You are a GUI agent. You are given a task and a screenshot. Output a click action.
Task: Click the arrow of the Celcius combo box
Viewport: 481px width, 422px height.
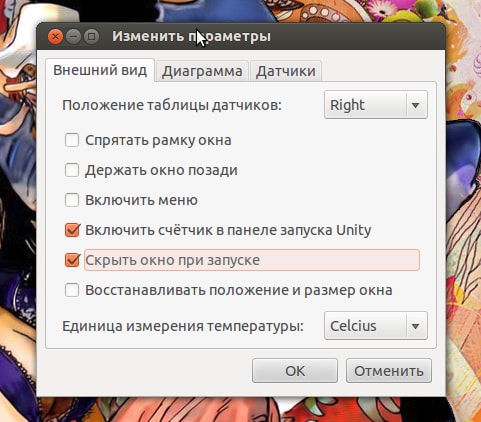(415, 326)
